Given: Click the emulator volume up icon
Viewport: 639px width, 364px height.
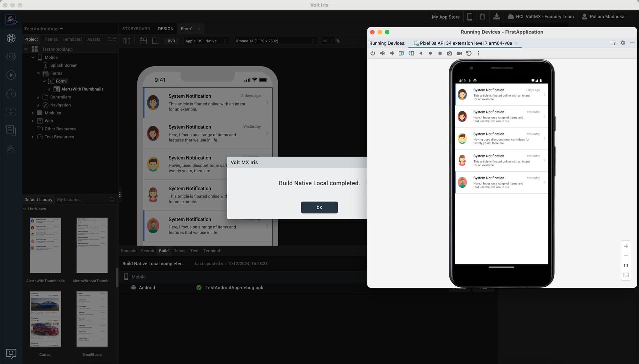Looking at the screenshot, I should click(382, 53).
